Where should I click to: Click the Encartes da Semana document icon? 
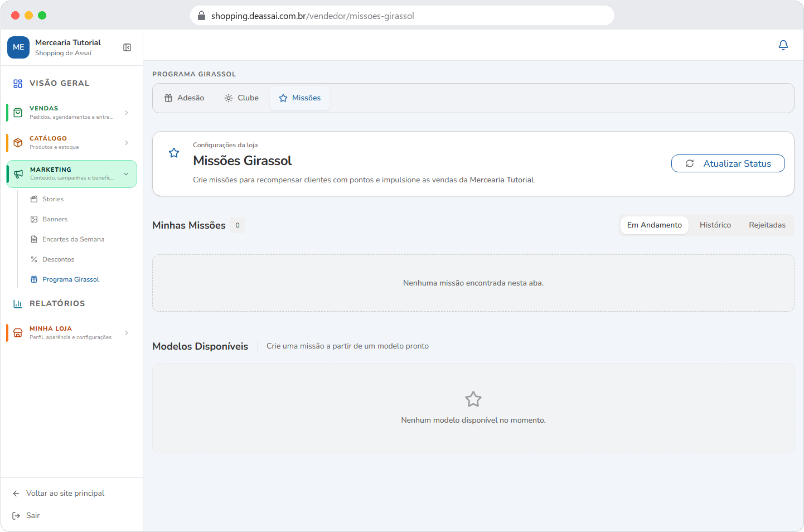[34, 239]
